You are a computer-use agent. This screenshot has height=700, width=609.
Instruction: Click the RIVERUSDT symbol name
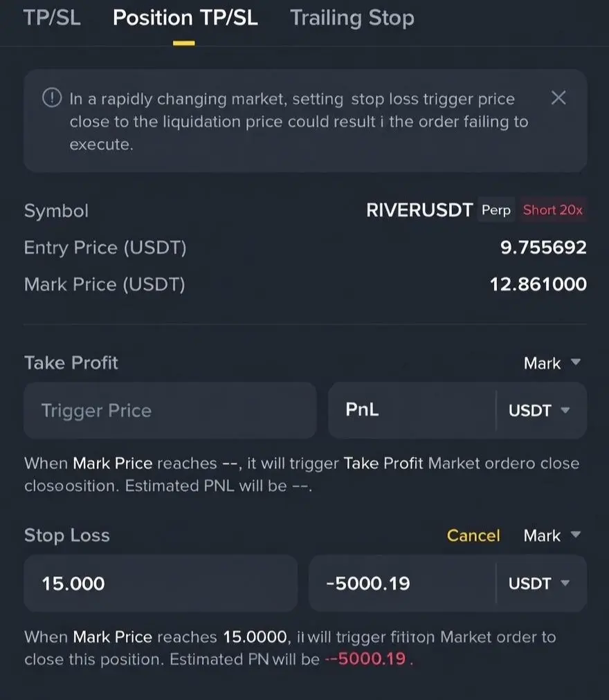(x=419, y=210)
